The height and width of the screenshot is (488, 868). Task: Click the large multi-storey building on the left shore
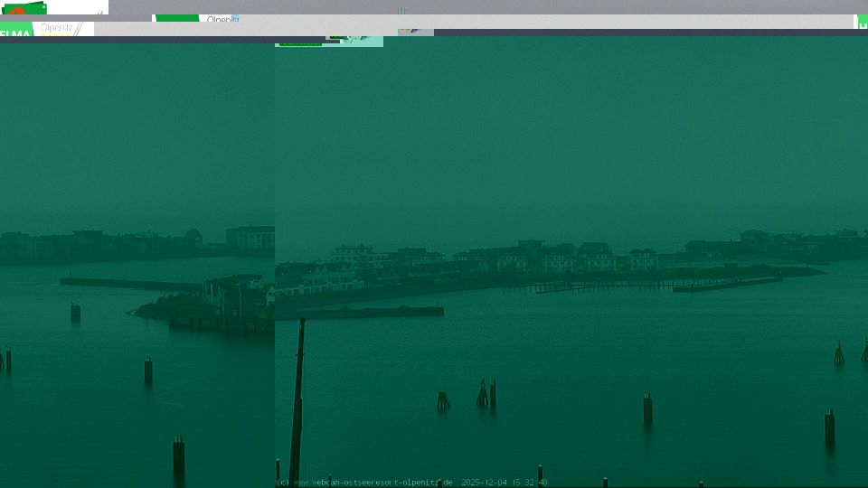[x=250, y=238]
